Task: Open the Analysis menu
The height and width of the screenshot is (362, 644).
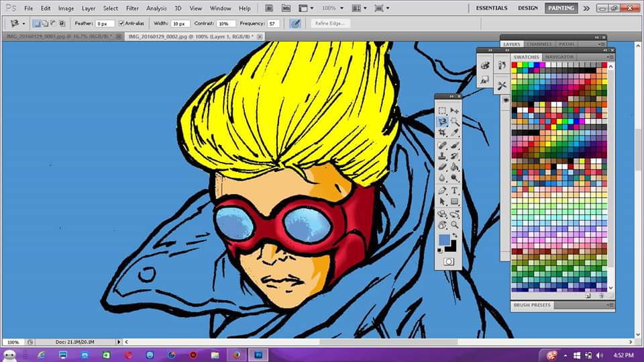Action: click(x=156, y=8)
